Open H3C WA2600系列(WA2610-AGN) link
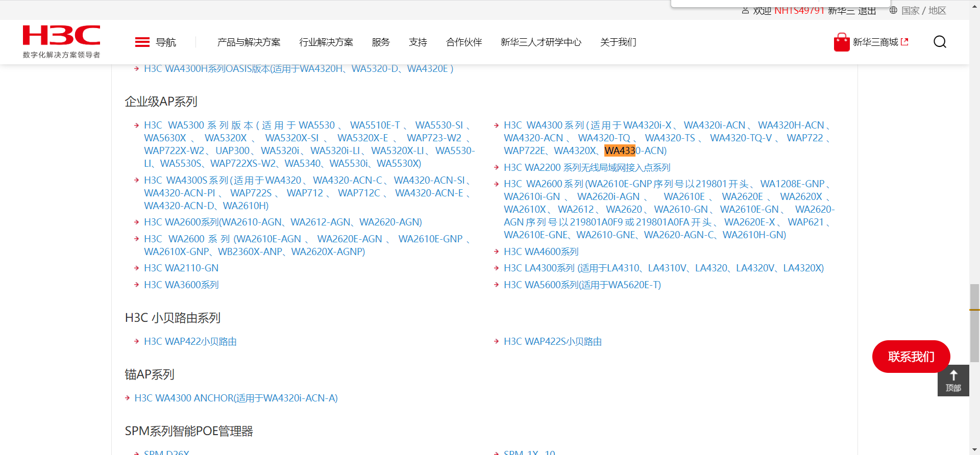Viewport: 980px width, 455px height. pos(283,222)
